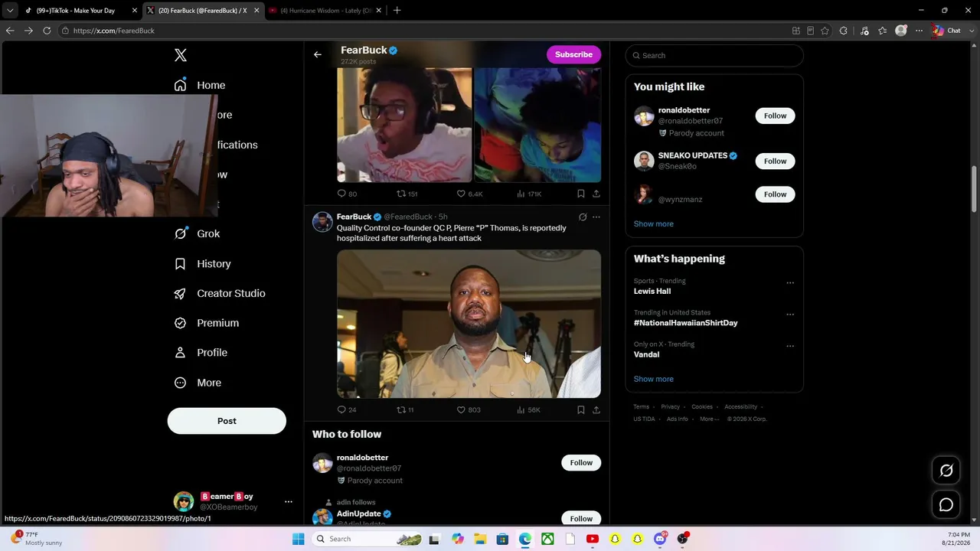980x551 pixels.
Task: View analytics of the 56K views post
Action: tap(528, 409)
